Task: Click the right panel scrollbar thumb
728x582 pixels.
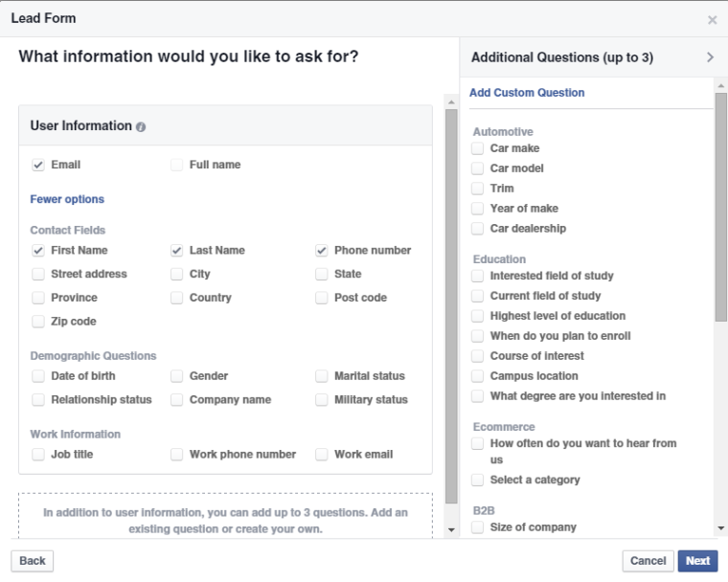Action: [x=720, y=206]
